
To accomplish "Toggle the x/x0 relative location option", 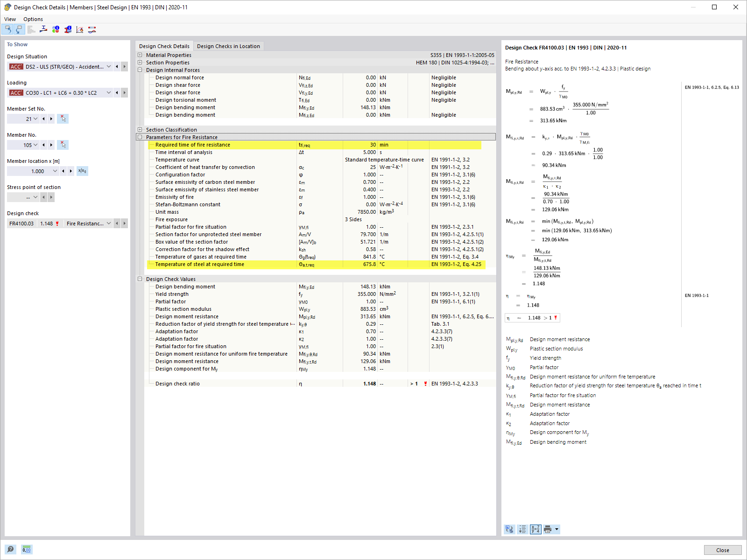I will [x=82, y=171].
